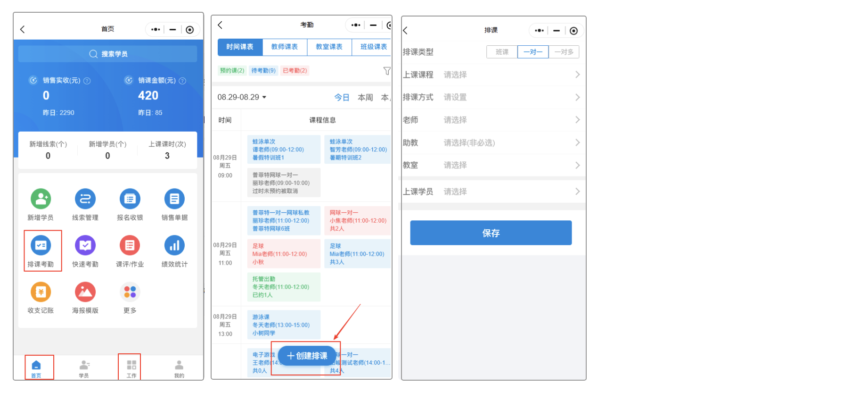Click the filter funnel icon in 考勤

pos(387,71)
